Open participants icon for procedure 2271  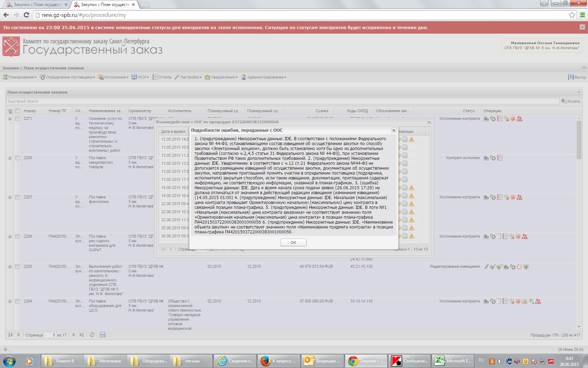click(519, 119)
